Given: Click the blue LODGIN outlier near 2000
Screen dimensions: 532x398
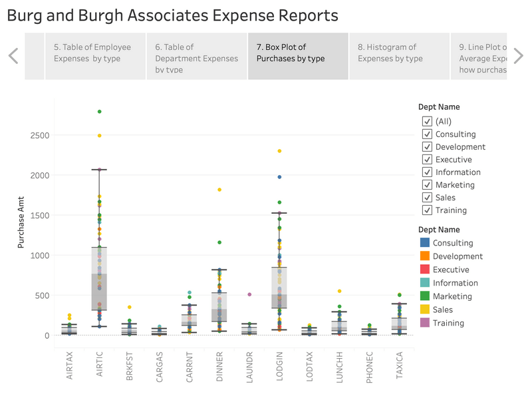Looking at the screenshot, I should (x=279, y=177).
